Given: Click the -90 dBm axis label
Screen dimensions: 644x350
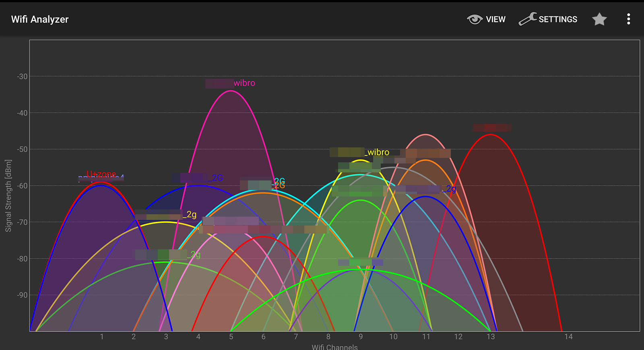Looking at the screenshot, I should point(22,295).
